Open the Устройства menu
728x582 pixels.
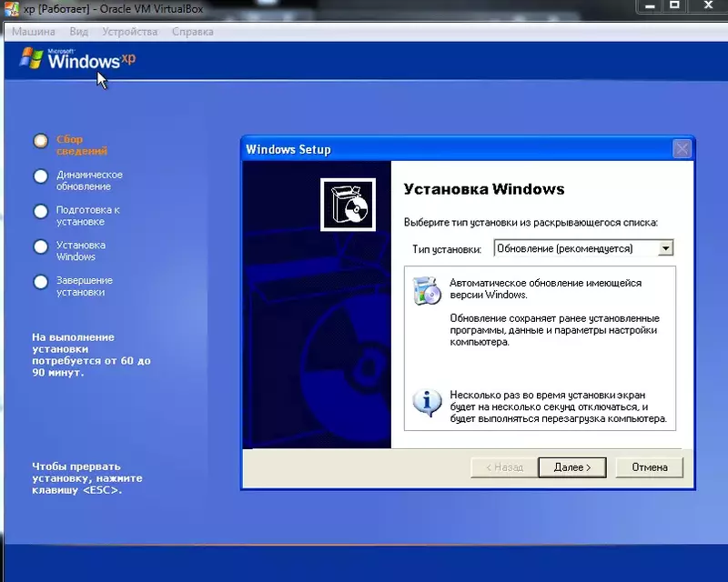click(x=129, y=32)
